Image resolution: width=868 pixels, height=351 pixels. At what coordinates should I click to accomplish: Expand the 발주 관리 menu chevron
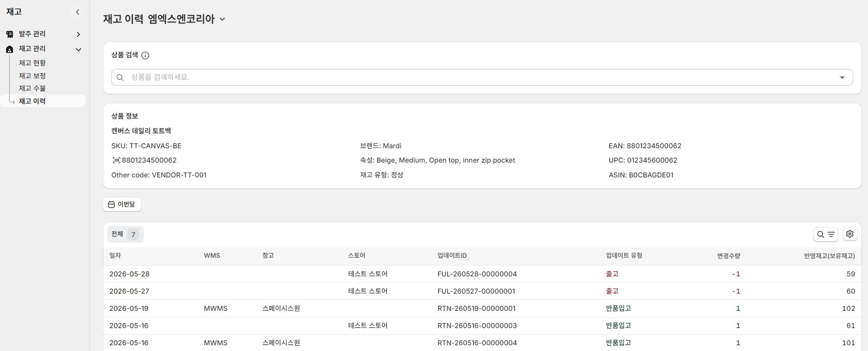click(x=78, y=34)
